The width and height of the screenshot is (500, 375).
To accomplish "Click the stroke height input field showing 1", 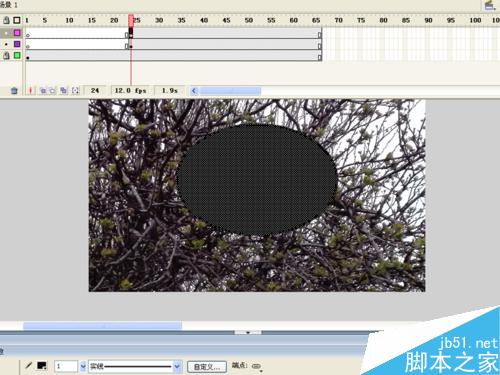I will pos(66,366).
